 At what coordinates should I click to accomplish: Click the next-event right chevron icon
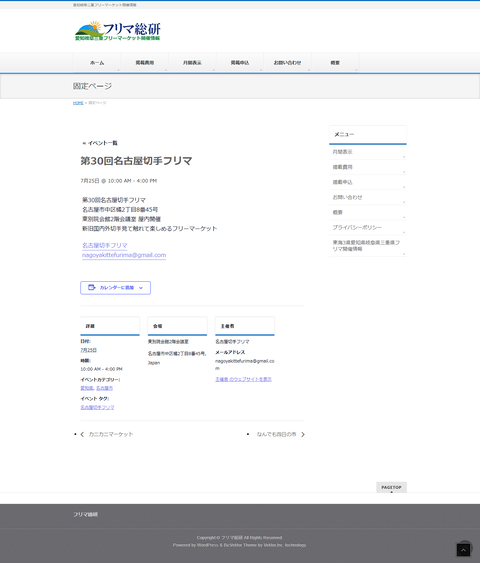[x=303, y=434]
